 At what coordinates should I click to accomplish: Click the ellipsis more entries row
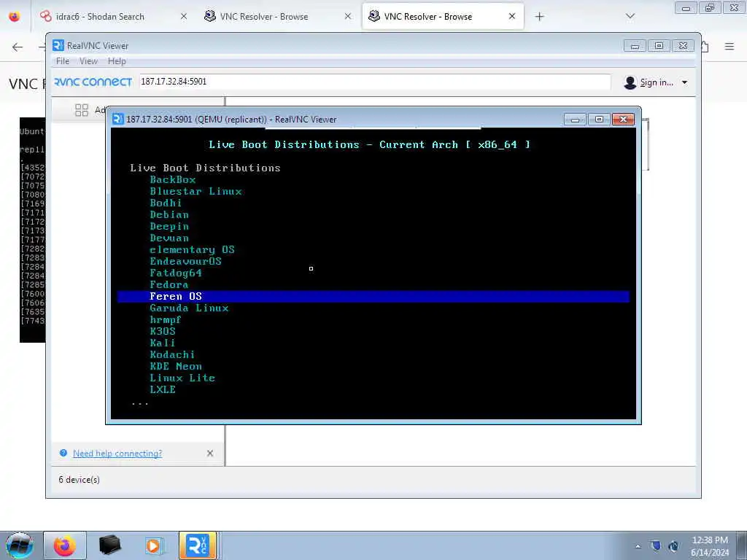[140, 404]
